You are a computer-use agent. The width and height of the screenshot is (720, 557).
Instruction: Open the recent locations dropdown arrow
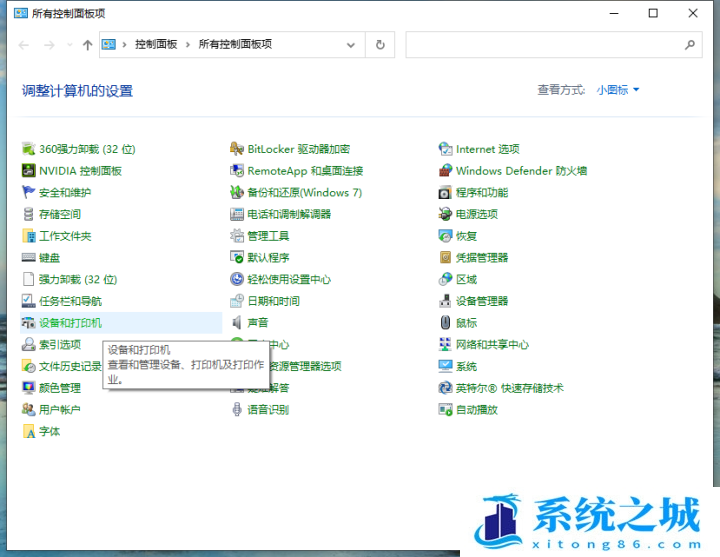tap(70, 45)
